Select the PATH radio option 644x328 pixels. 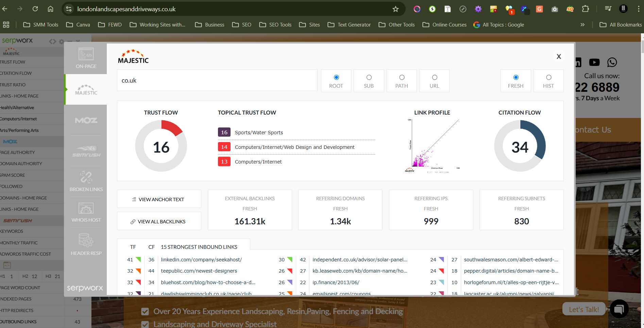pyautogui.click(x=402, y=77)
